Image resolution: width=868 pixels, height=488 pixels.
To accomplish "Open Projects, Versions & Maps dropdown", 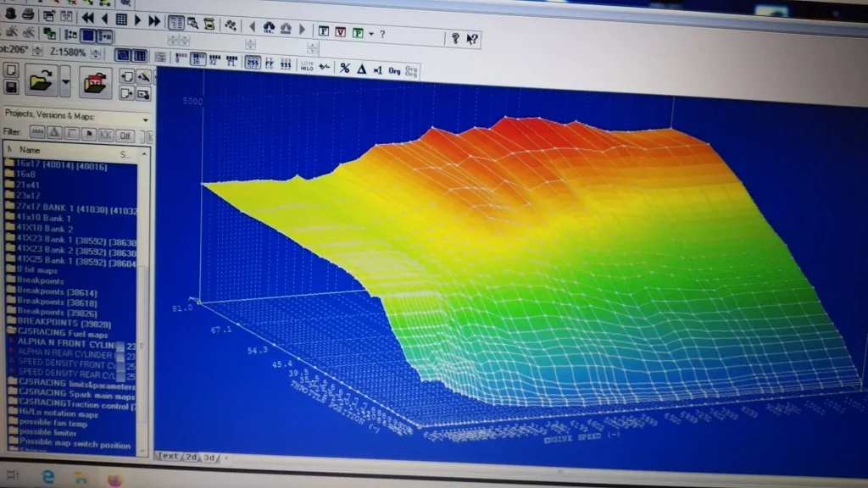I will pyautogui.click(x=145, y=119).
